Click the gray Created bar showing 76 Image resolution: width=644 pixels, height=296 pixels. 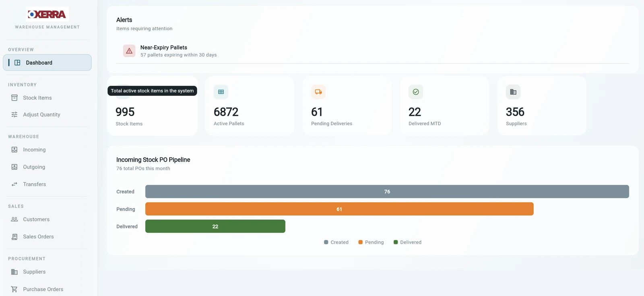(x=387, y=192)
